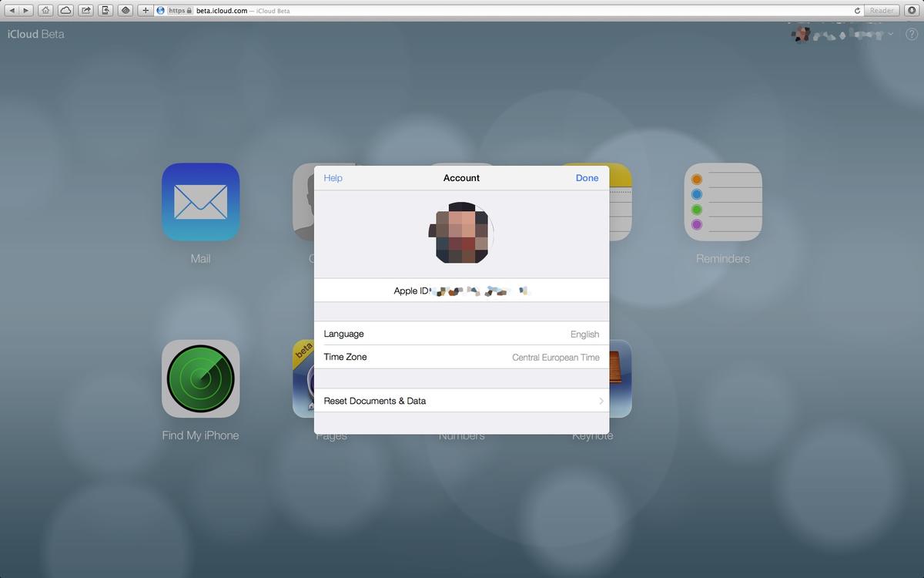This screenshot has width=924, height=578.
Task: Click the plus button to add bookmark
Action: (146, 11)
